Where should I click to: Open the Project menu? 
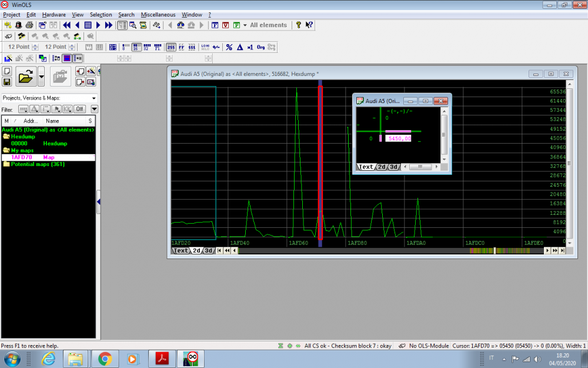tap(11, 15)
